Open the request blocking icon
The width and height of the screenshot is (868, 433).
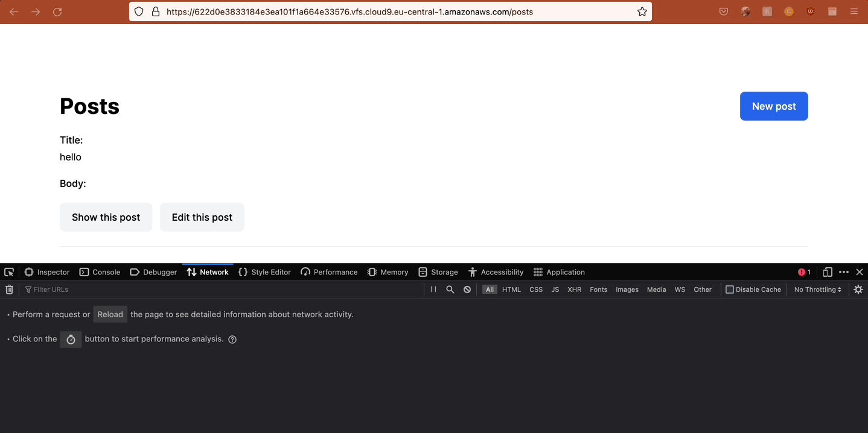point(467,289)
